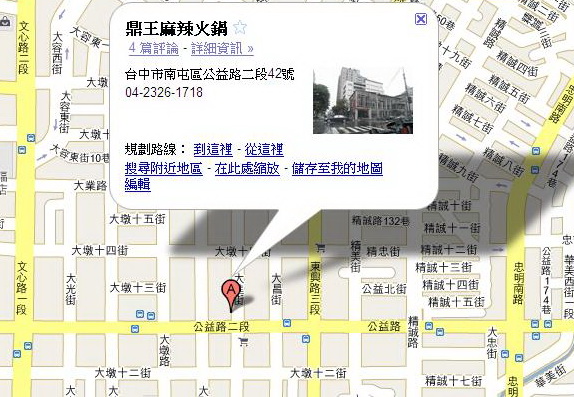Image resolution: width=574 pixels, height=397 pixels.
Task: Click the 大容西街 street label
Action: (57, 53)
